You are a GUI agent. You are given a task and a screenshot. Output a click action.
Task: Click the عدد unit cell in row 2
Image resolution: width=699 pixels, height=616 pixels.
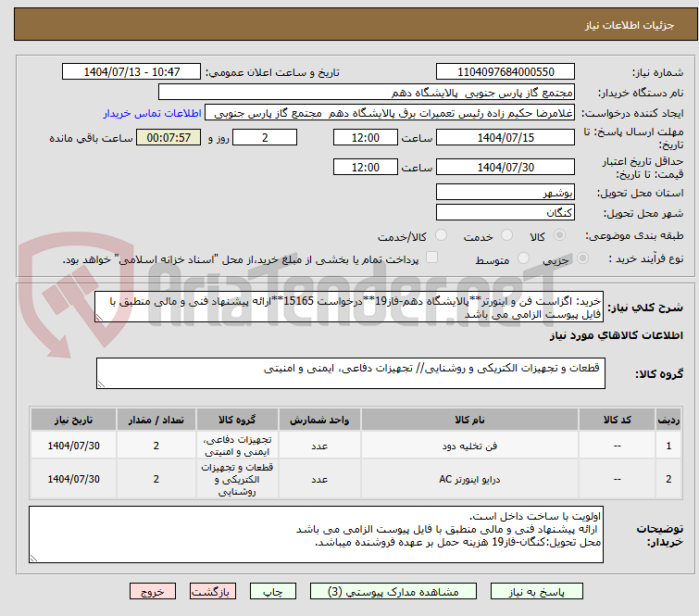[319, 479]
